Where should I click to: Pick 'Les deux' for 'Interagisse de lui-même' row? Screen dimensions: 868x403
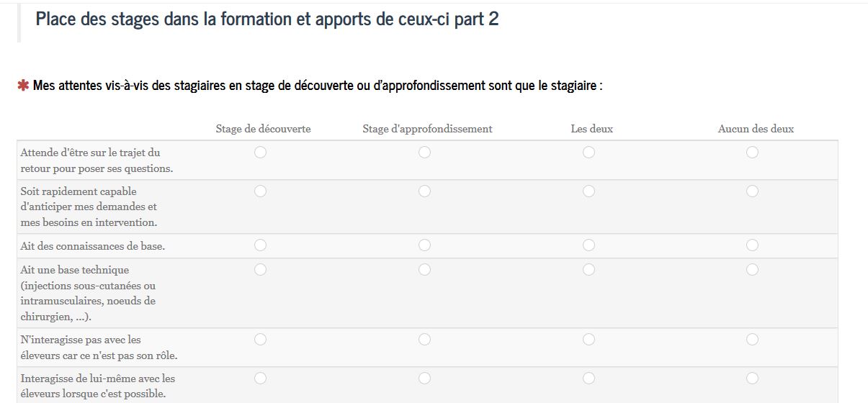pos(589,378)
